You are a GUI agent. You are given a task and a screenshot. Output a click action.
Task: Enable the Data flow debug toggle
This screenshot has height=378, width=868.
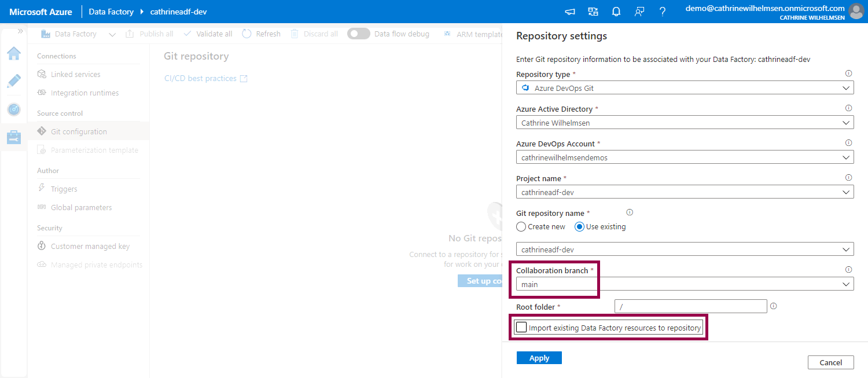[x=358, y=34]
